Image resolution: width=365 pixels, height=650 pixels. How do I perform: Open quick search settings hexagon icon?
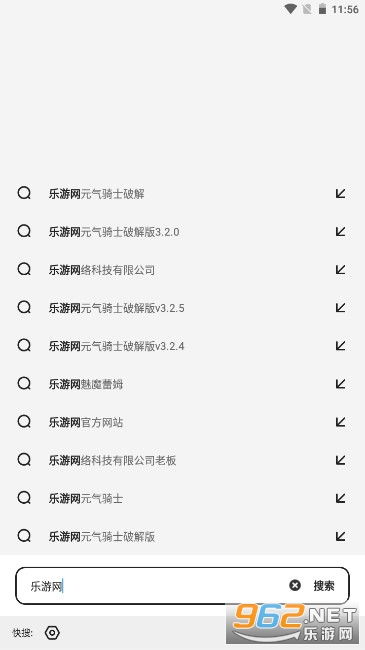(x=52, y=633)
